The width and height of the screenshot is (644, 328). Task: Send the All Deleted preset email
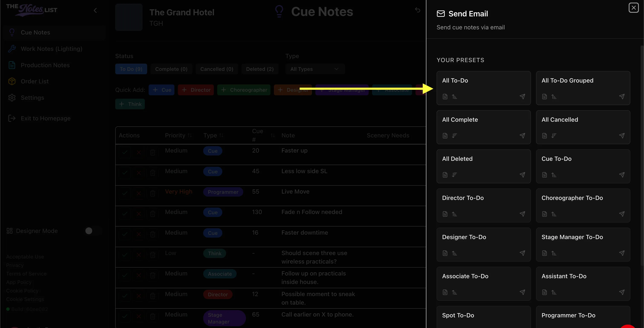coord(522,175)
